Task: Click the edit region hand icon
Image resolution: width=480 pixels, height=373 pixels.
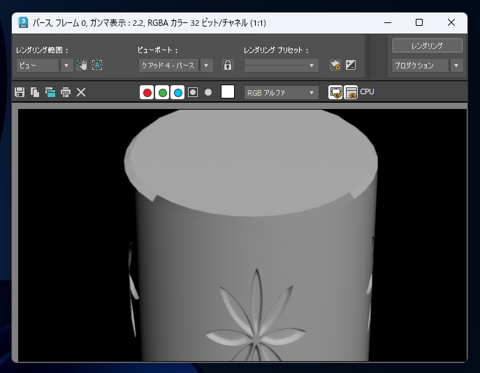Action: 81,65
